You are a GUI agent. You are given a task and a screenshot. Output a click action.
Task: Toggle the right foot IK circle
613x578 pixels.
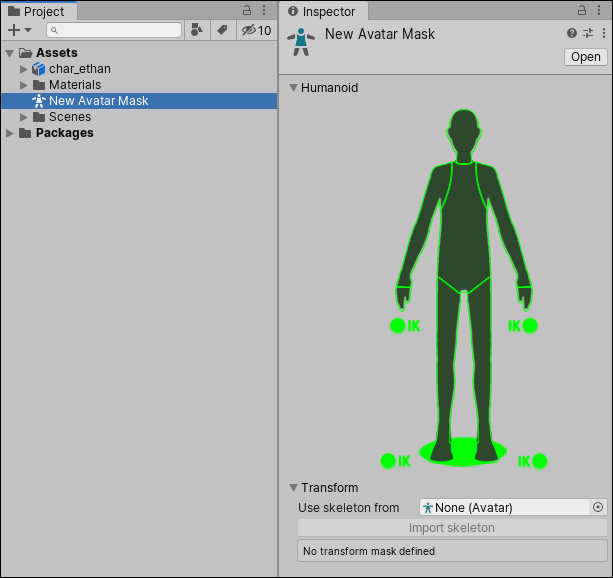point(388,461)
